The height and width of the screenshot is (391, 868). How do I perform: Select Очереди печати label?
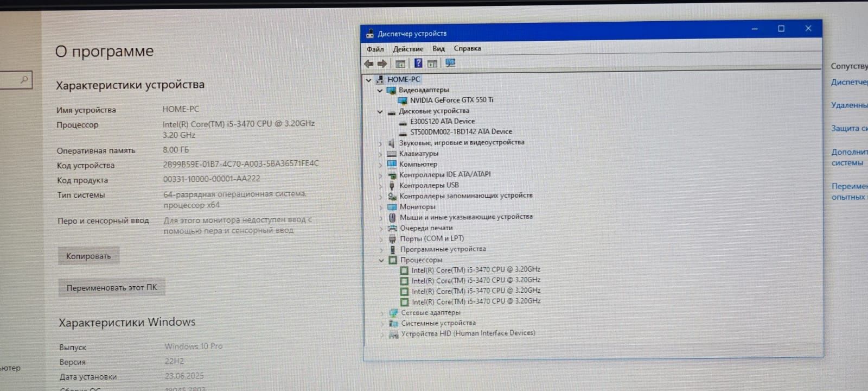(426, 228)
